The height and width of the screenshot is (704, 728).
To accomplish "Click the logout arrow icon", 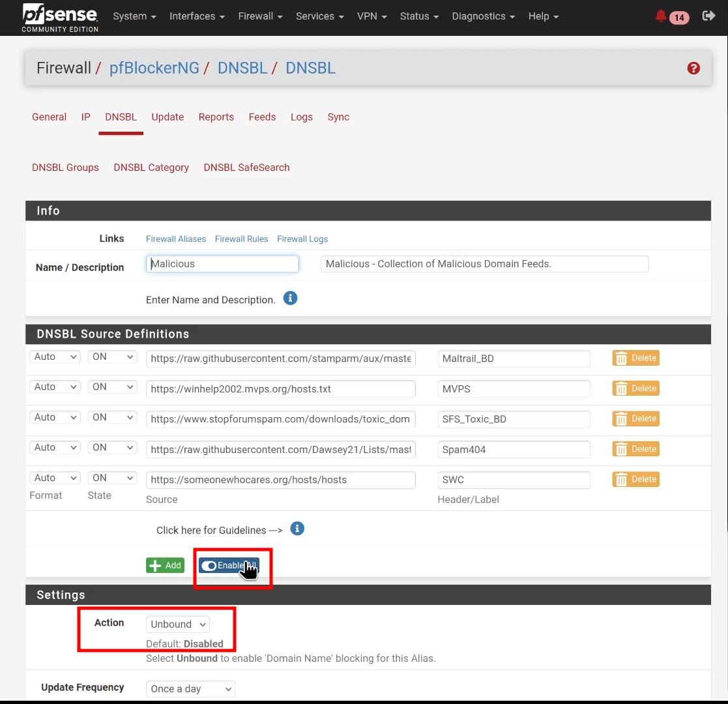I will [x=708, y=16].
